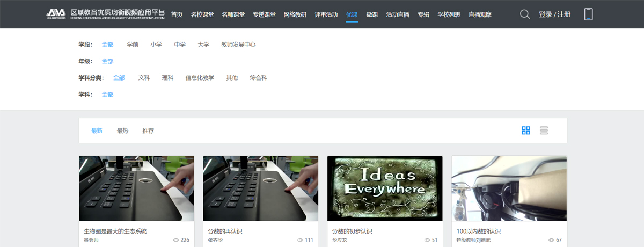
Task: Sort courses by 推荐
Action: 148,130
